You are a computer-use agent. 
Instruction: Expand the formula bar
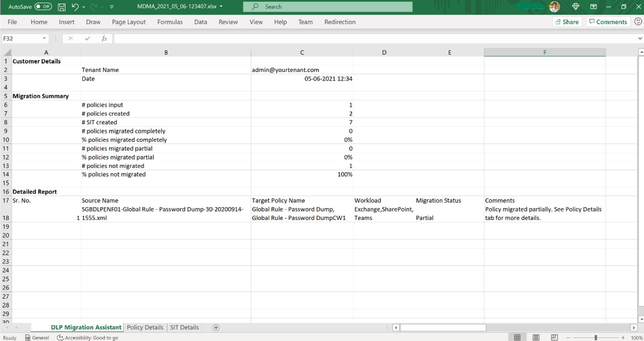pyautogui.click(x=640, y=38)
